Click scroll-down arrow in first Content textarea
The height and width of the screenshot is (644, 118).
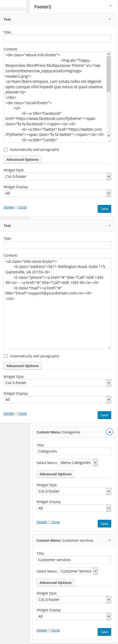[109, 136]
